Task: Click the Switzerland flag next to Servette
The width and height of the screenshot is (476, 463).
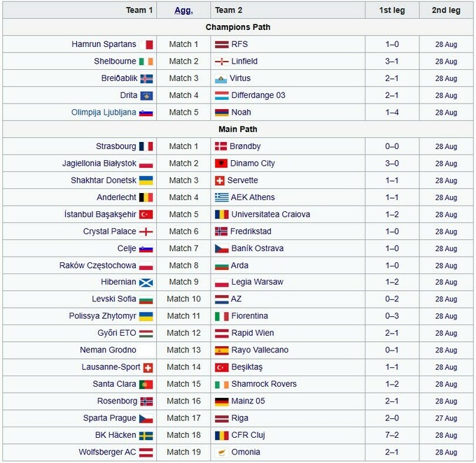Action: (x=220, y=181)
